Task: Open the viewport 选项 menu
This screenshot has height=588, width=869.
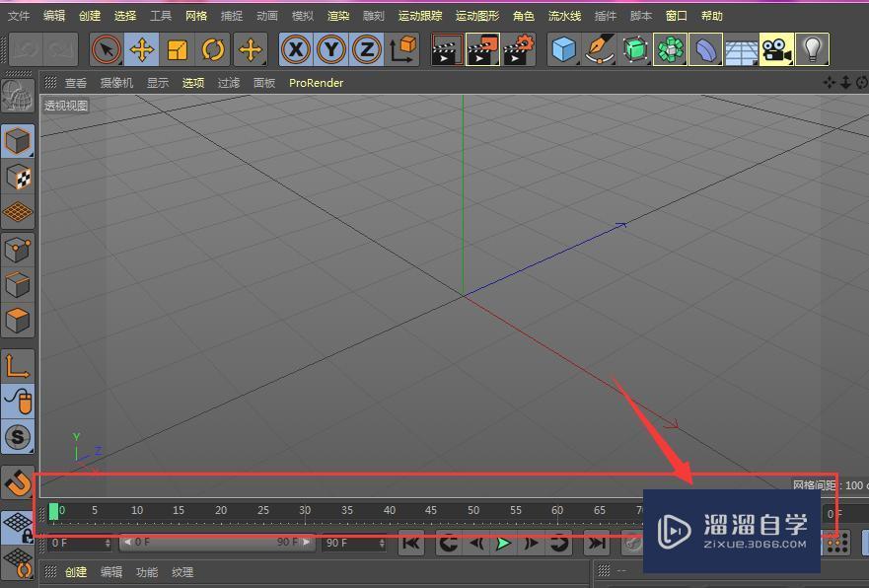Action: click(193, 83)
